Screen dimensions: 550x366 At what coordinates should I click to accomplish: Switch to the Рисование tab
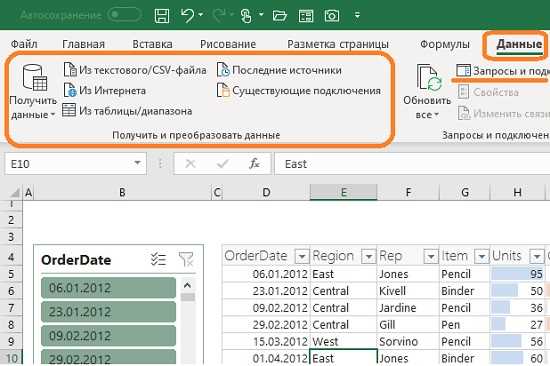[228, 44]
